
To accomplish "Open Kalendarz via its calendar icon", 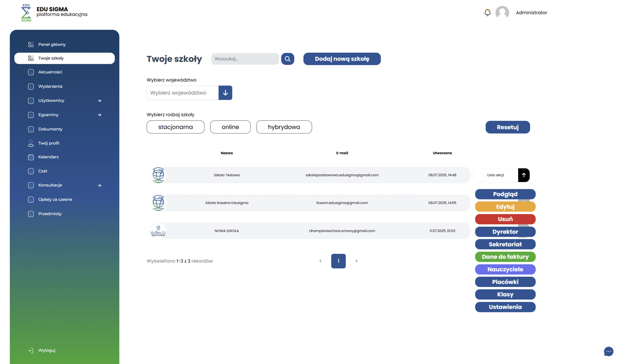I will pos(31,157).
